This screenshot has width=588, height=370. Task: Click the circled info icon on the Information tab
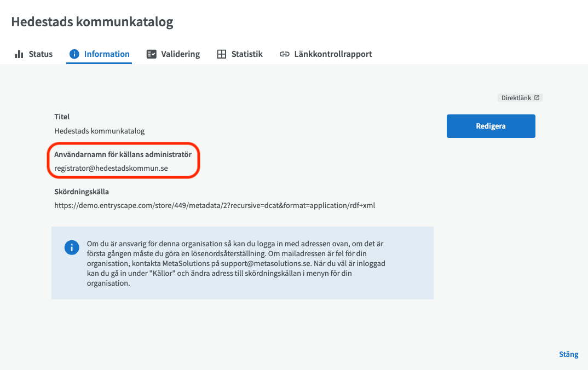point(74,54)
